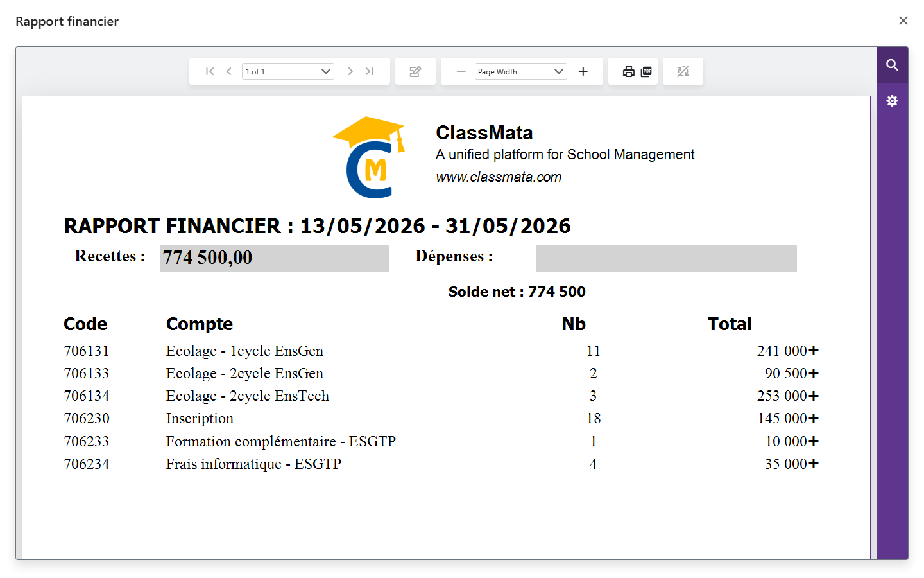Expand the 145 000 Inscription total
Screen dimensions: 924x578
coord(814,418)
